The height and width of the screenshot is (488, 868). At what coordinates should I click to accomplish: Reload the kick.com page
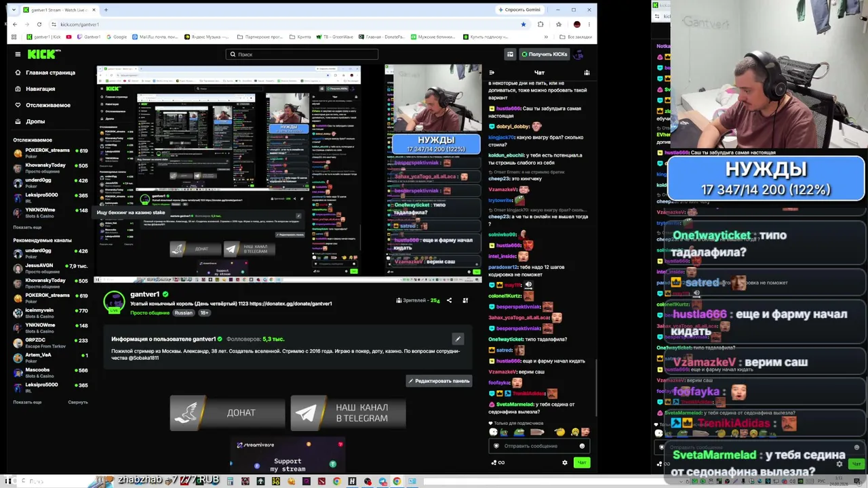coord(39,24)
